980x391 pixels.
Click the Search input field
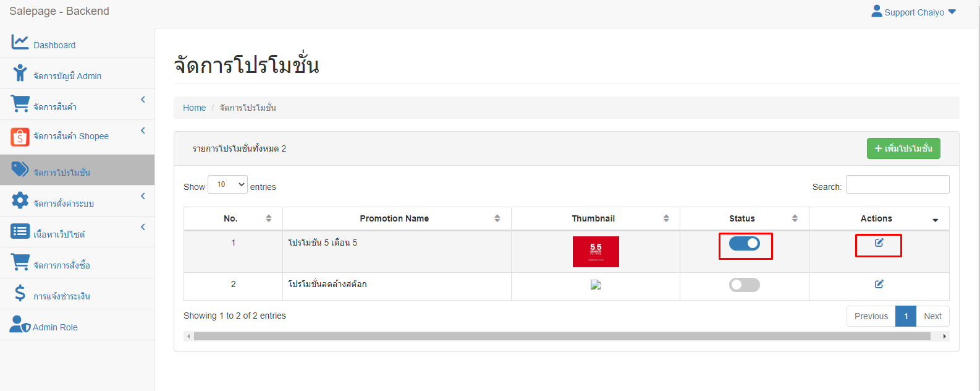[x=897, y=184]
